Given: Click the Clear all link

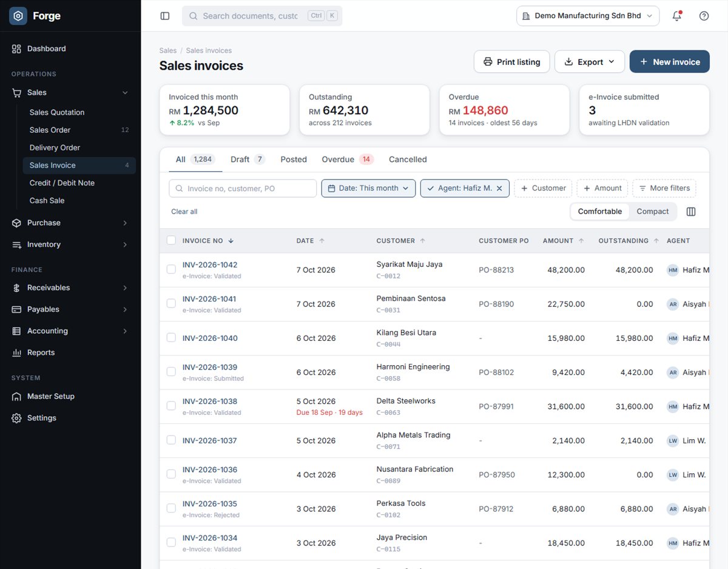Looking at the screenshot, I should click(x=184, y=212).
